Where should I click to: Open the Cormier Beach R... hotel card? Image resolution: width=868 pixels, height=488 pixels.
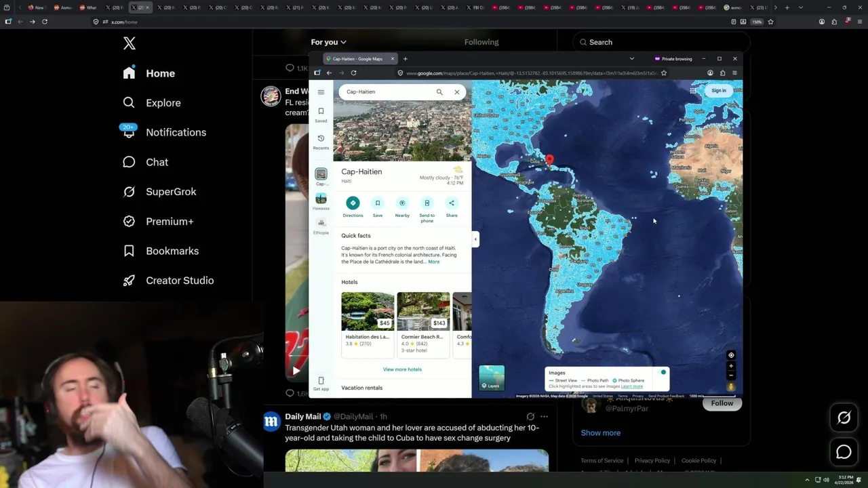[x=423, y=325]
